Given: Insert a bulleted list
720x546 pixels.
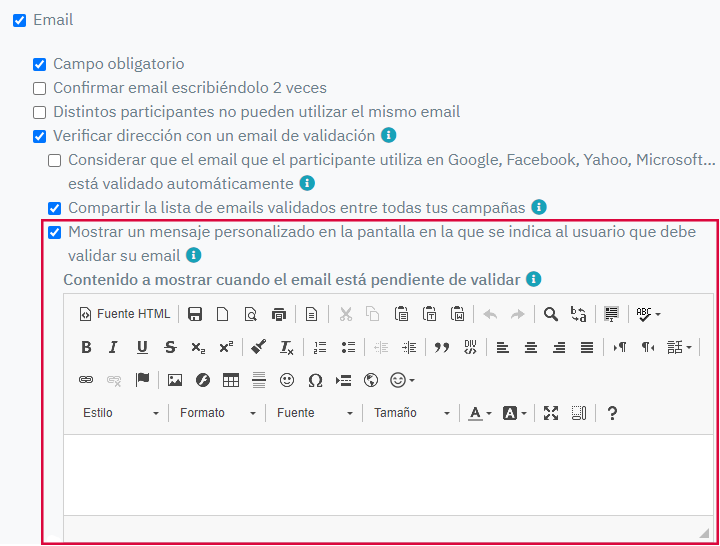Looking at the screenshot, I should (348, 347).
